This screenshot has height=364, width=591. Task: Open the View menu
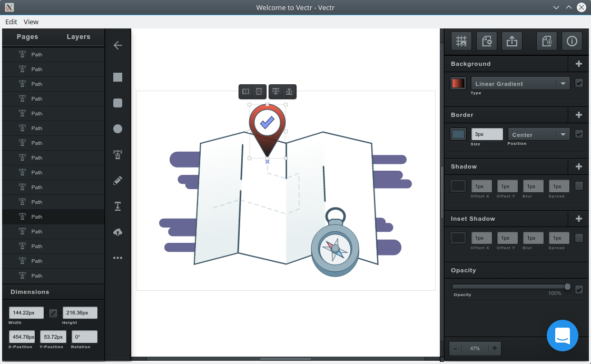(31, 22)
